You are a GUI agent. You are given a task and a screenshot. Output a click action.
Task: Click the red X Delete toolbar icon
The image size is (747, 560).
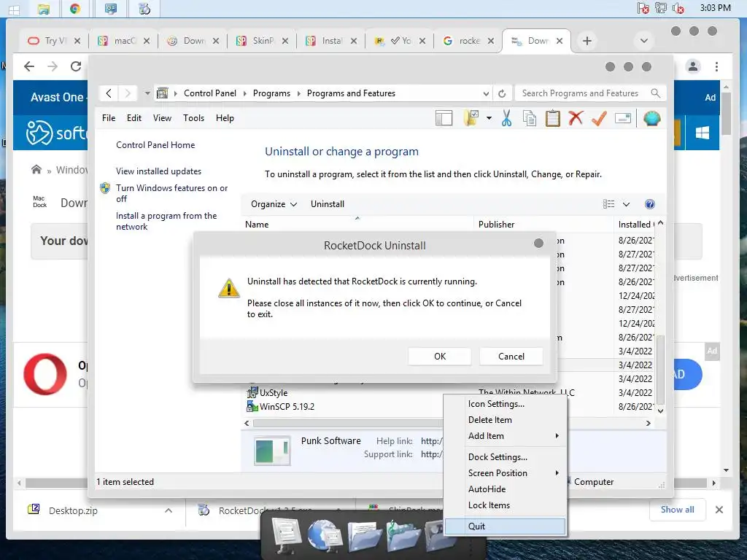coord(576,117)
